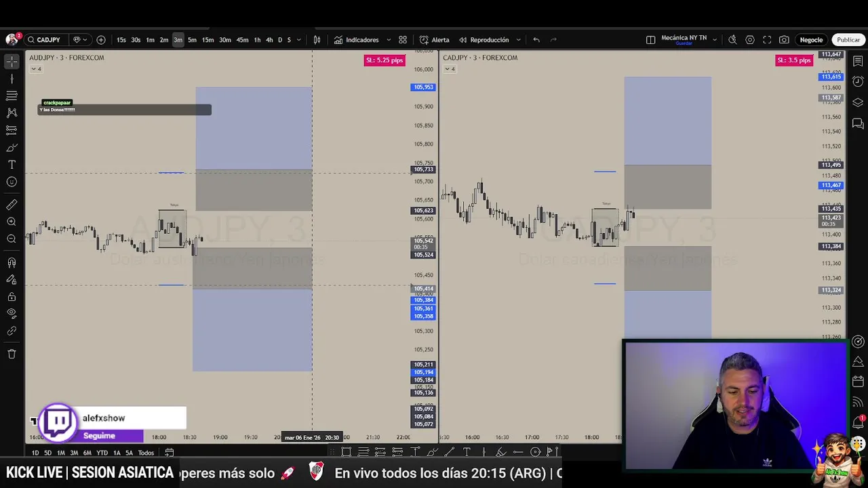Collapse the AUDJPY chart legend indicator count

coord(35,69)
